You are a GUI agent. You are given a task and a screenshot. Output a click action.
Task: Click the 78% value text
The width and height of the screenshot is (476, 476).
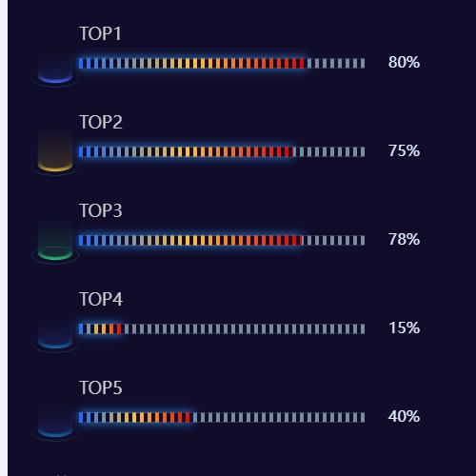click(404, 239)
